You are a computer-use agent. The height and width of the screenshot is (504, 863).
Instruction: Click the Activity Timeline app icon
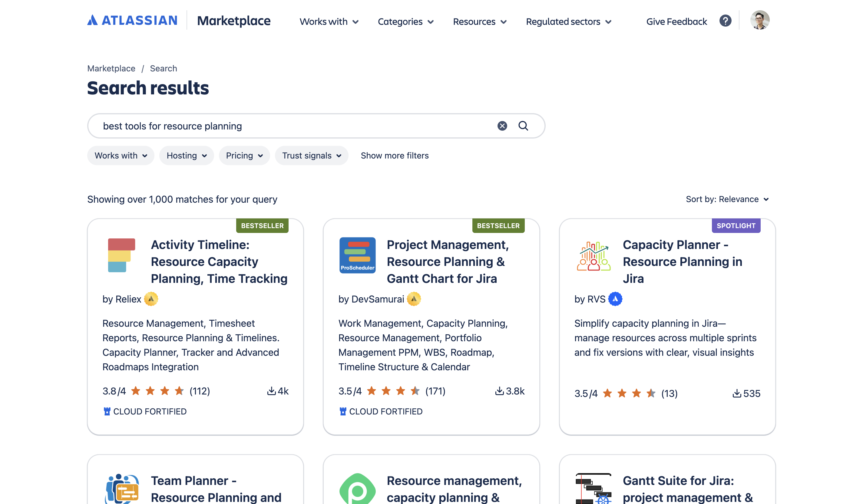point(121,256)
